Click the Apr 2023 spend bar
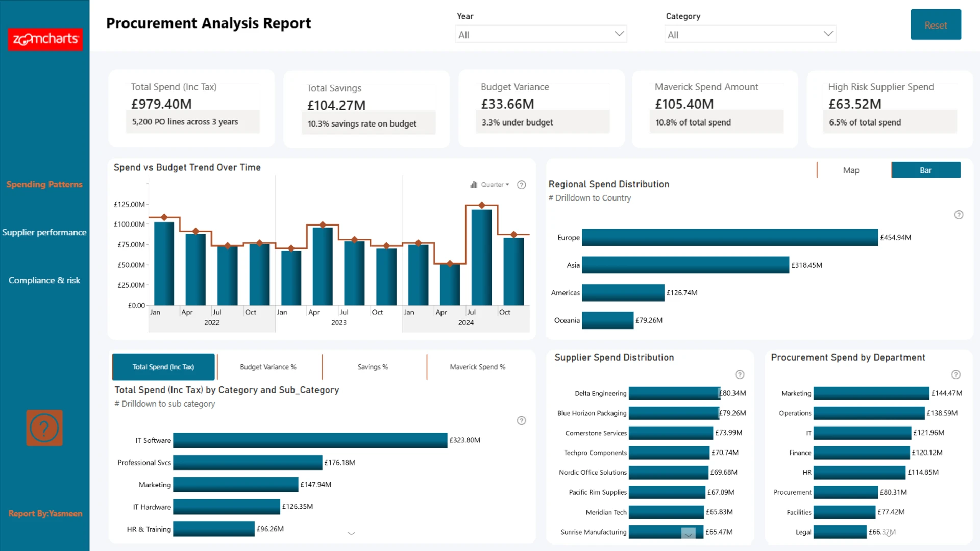The image size is (980, 551). [x=323, y=266]
